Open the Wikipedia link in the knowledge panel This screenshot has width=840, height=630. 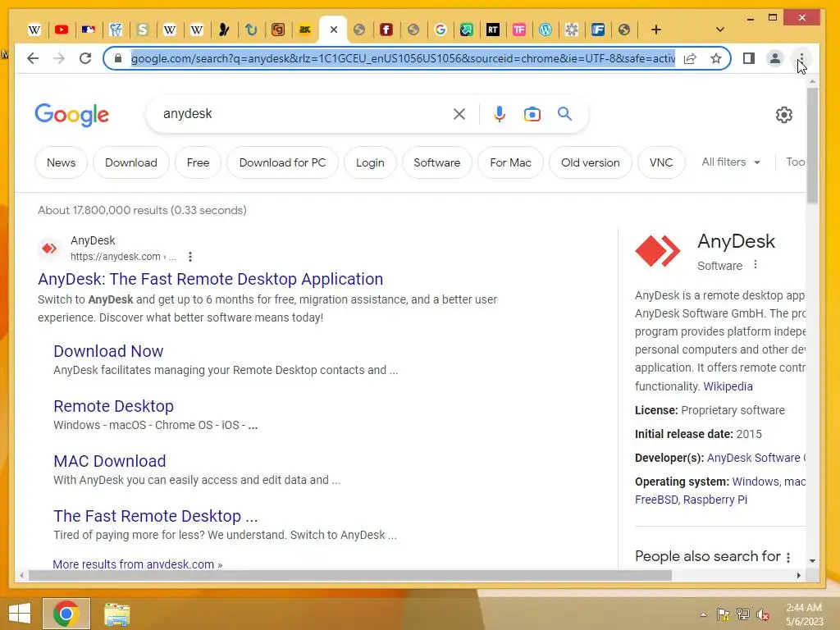[728, 386]
